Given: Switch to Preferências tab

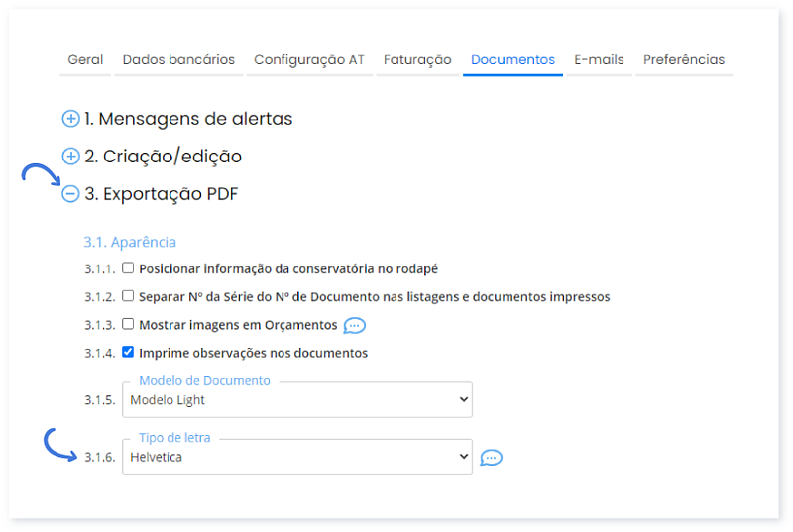Looking at the screenshot, I should click(x=684, y=60).
